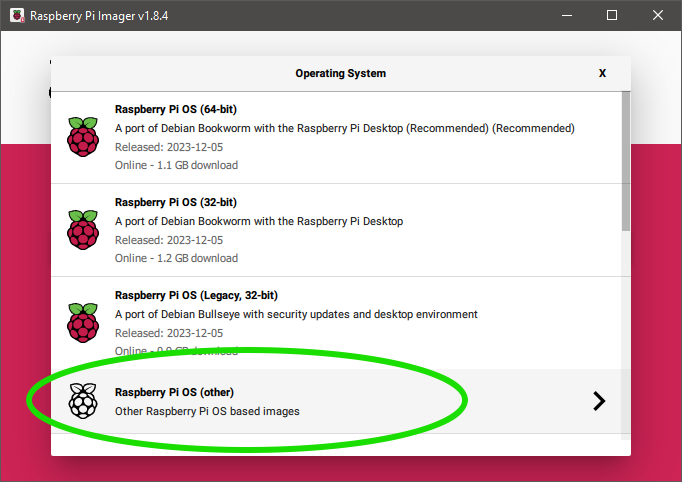Click the raspberry icon for Raspberry Pi OS (32-bit)
The image size is (682, 482).
click(x=83, y=230)
